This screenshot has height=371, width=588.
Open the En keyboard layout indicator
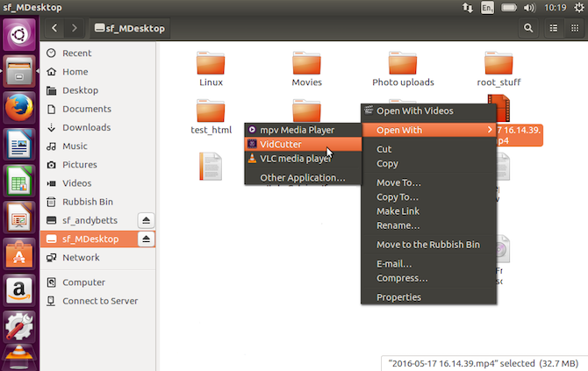487,8
